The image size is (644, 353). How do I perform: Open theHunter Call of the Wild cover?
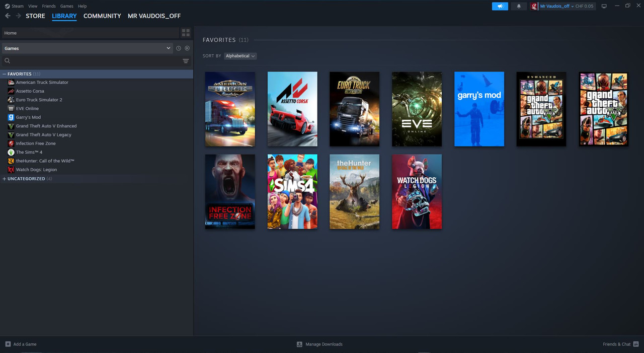(x=355, y=192)
